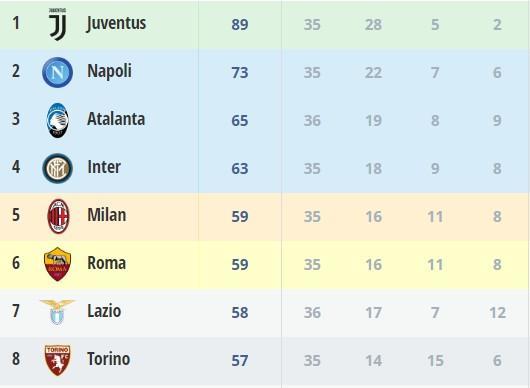The width and height of the screenshot is (530, 388).
Task: Click the Juventus club crest
Action: point(57,25)
